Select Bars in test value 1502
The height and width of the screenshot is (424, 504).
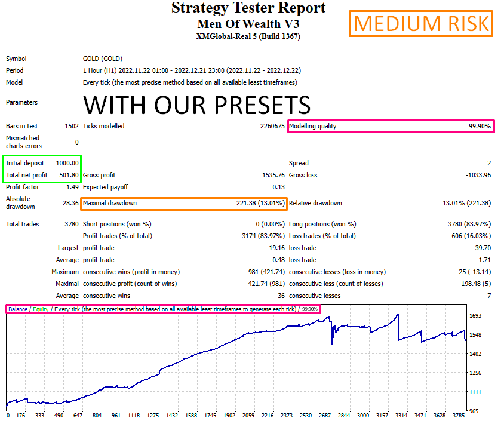coord(72,127)
